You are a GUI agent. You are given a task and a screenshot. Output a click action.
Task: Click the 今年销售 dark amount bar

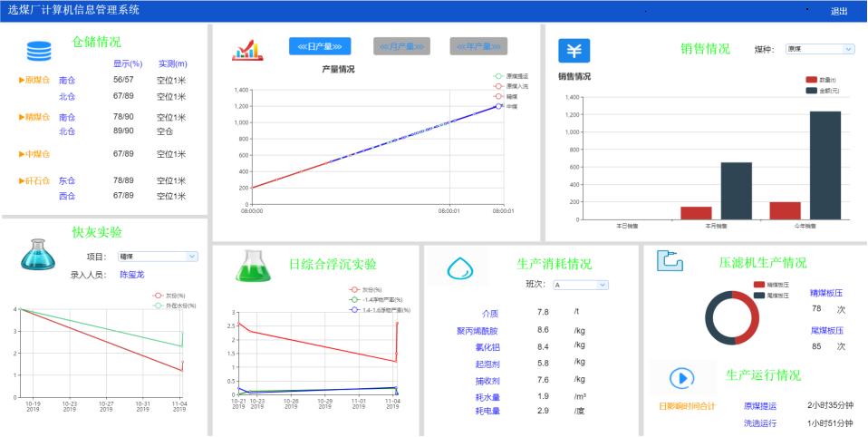click(825, 165)
